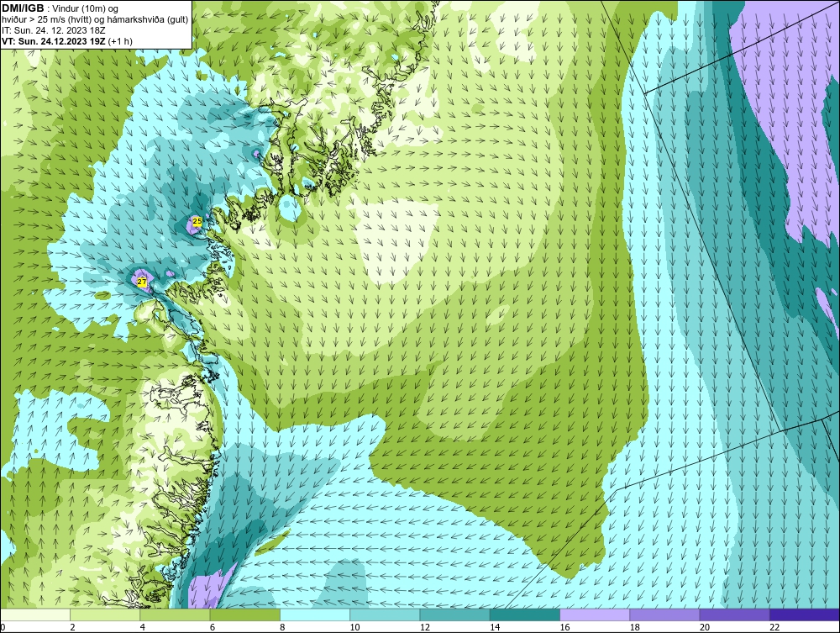Click the DMI/IGB title text

[23, 8]
